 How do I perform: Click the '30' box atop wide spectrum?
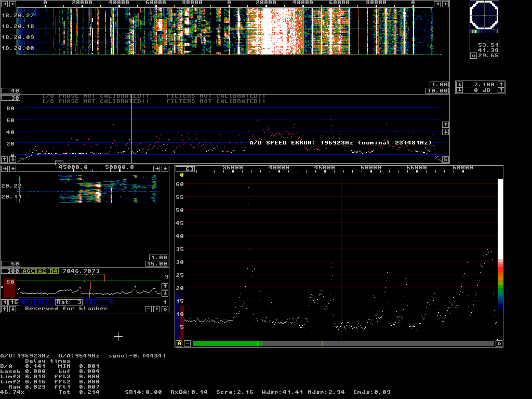[11, 98]
